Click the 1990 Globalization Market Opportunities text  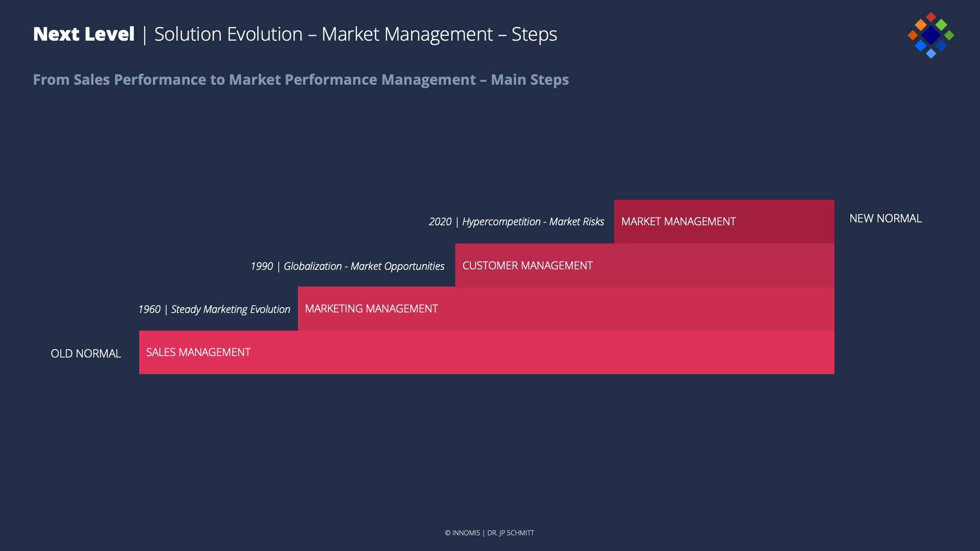click(x=347, y=266)
